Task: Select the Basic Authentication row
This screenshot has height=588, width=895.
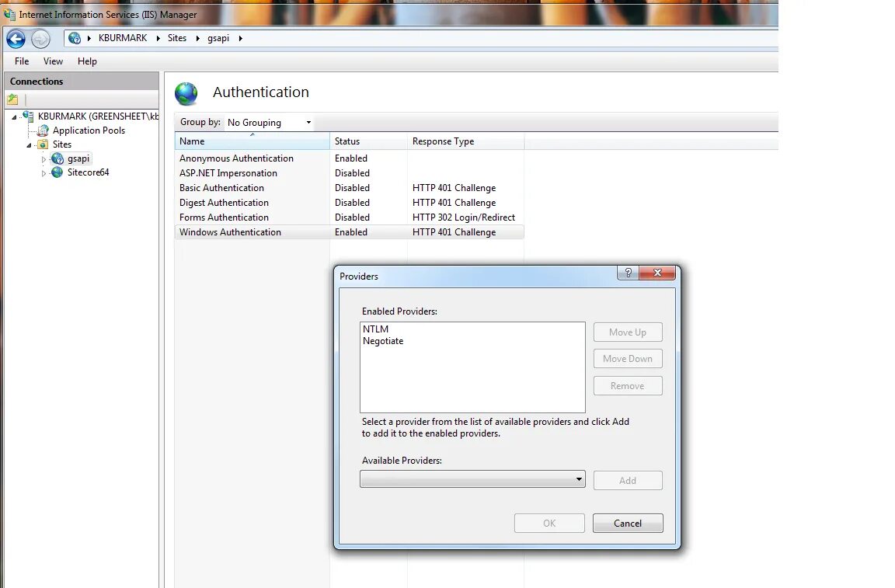Action: tap(349, 188)
